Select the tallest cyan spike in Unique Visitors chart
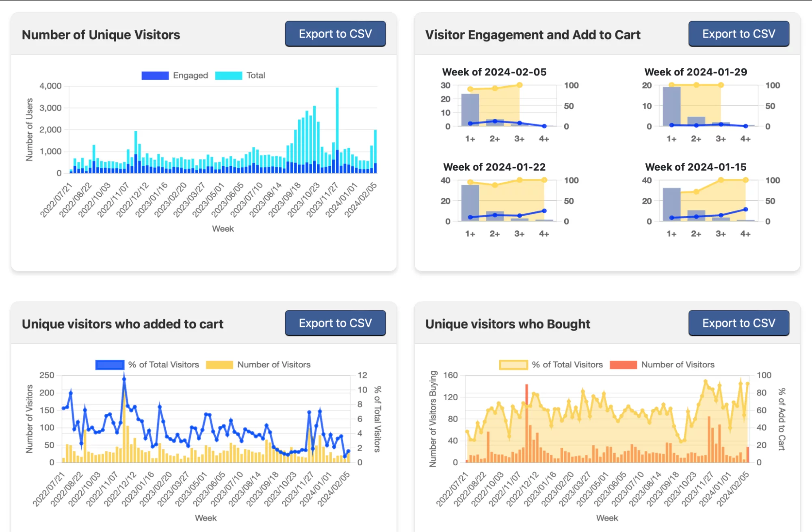The height and width of the screenshot is (532, 812). 337,130
